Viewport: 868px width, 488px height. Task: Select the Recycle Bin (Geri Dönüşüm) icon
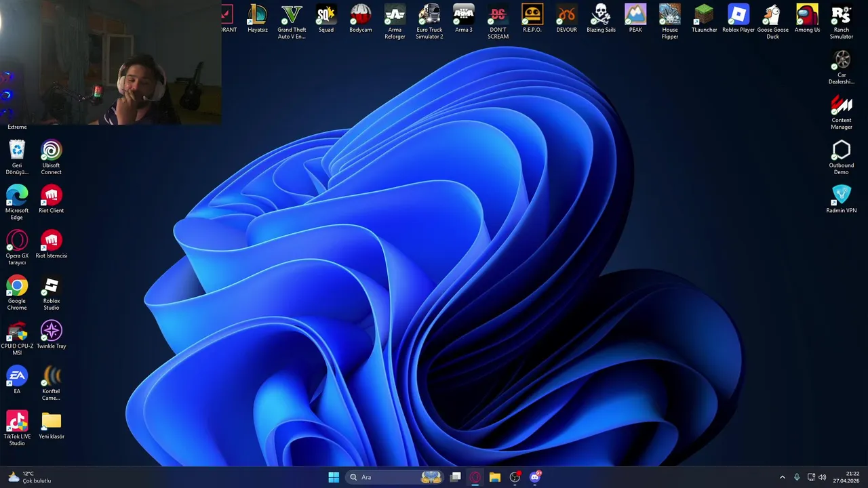pos(17,157)
